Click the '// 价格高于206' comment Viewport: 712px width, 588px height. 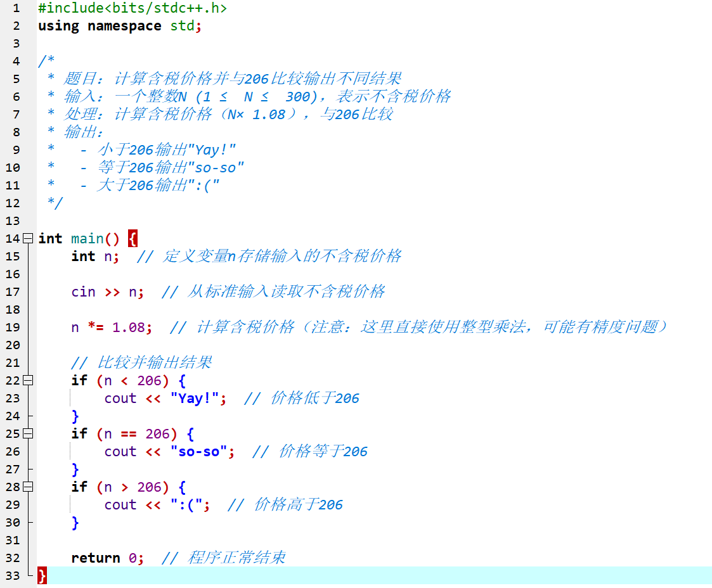click(x=285, y=504)
